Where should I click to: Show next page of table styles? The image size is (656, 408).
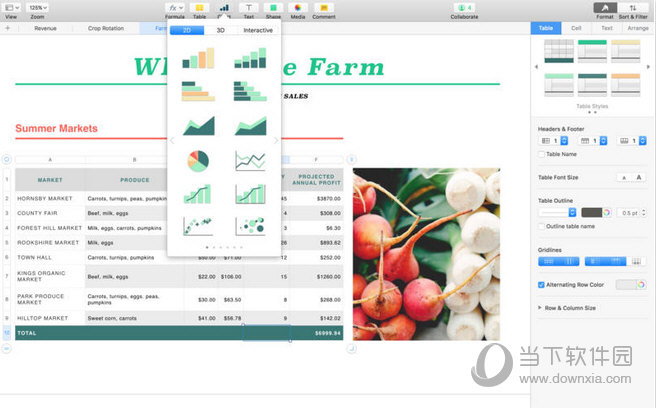click(648, 67)
